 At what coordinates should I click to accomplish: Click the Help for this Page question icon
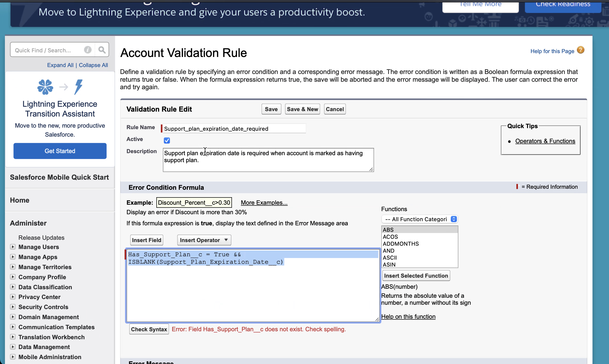tap(580, 50)
